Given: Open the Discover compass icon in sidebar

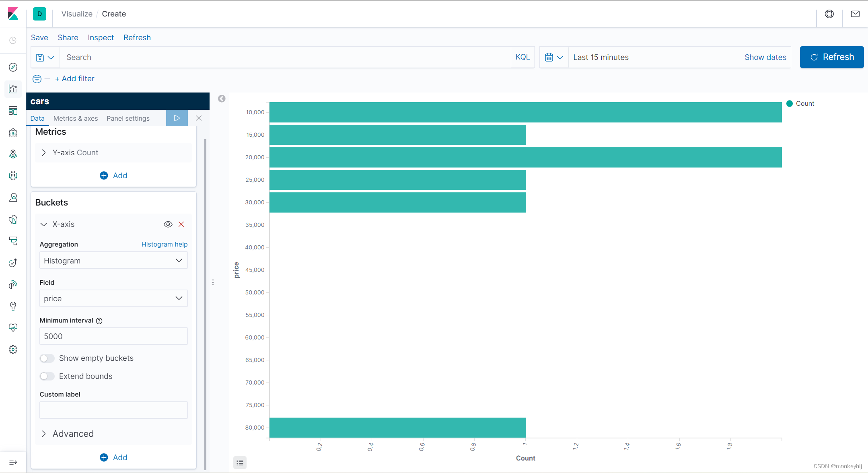Looking at the screenshot, I should 13,67.
